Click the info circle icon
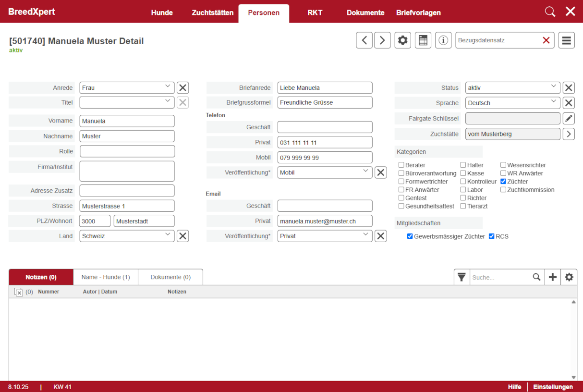 pos(443,40)
